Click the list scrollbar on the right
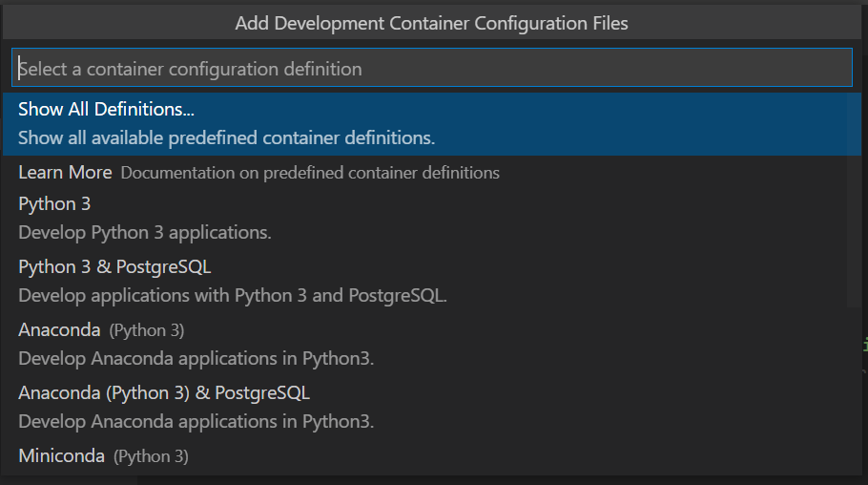This screenshot has width=868, height=485. [x=854, y=200]
